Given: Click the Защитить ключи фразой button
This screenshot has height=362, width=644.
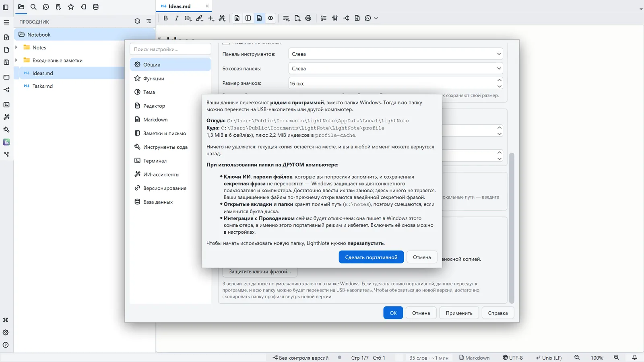Looking at the screenshot, I should (x=260, y=271).
